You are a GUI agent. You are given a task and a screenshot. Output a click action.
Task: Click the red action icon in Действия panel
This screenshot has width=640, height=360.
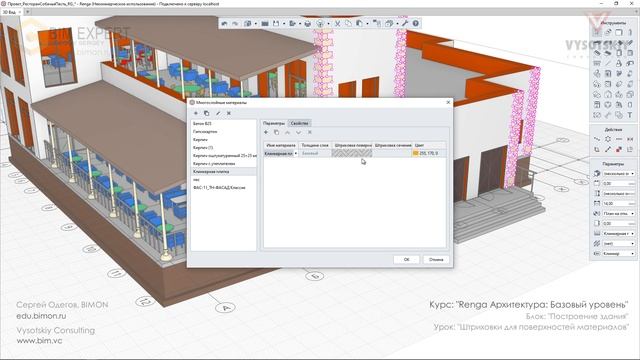click(x=619, y=149)
